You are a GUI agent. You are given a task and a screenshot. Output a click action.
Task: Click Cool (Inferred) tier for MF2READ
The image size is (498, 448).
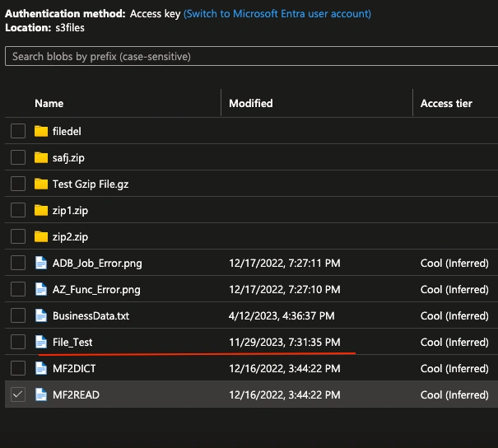point(454,395)
